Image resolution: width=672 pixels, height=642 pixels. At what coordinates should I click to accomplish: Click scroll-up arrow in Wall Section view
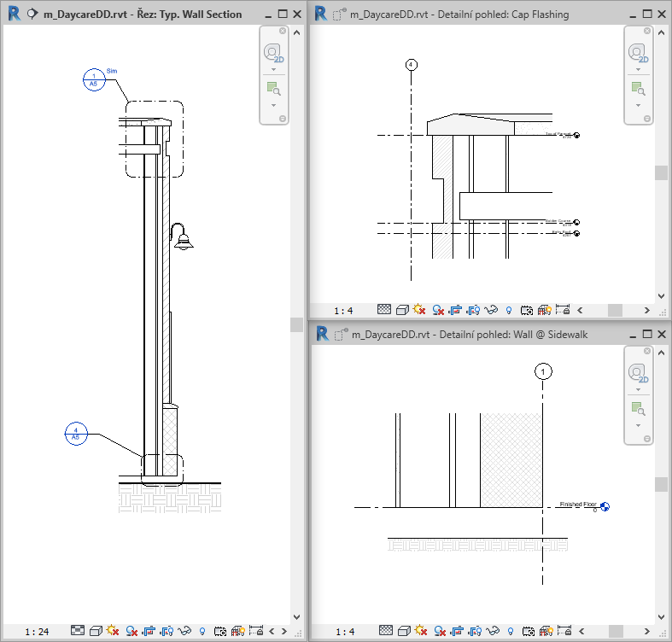pos(296,32)
